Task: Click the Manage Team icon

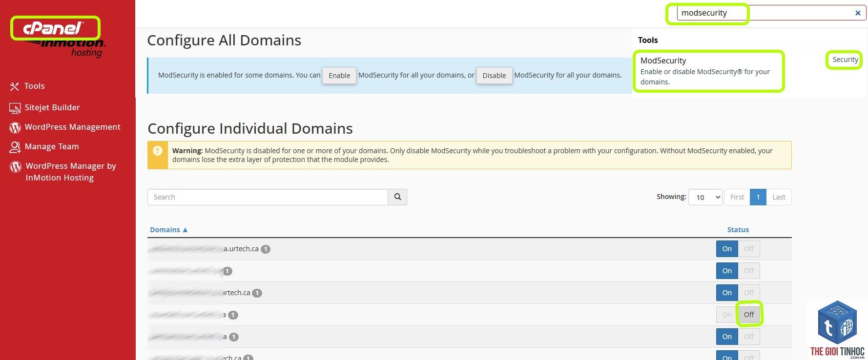Action: (x=15, y=147)
